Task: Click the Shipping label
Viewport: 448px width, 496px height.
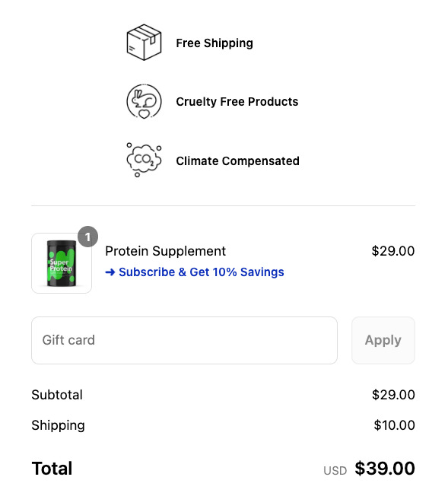Action: [59, 425]
